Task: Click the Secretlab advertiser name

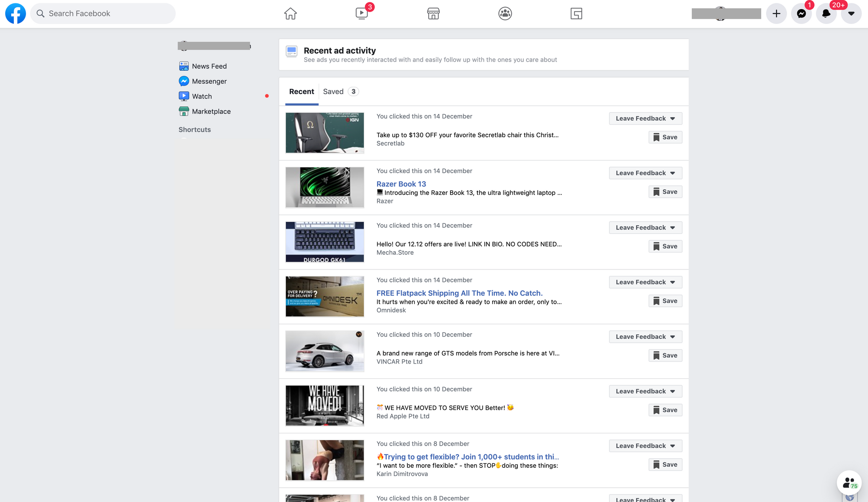Action: tap(391, 144)
